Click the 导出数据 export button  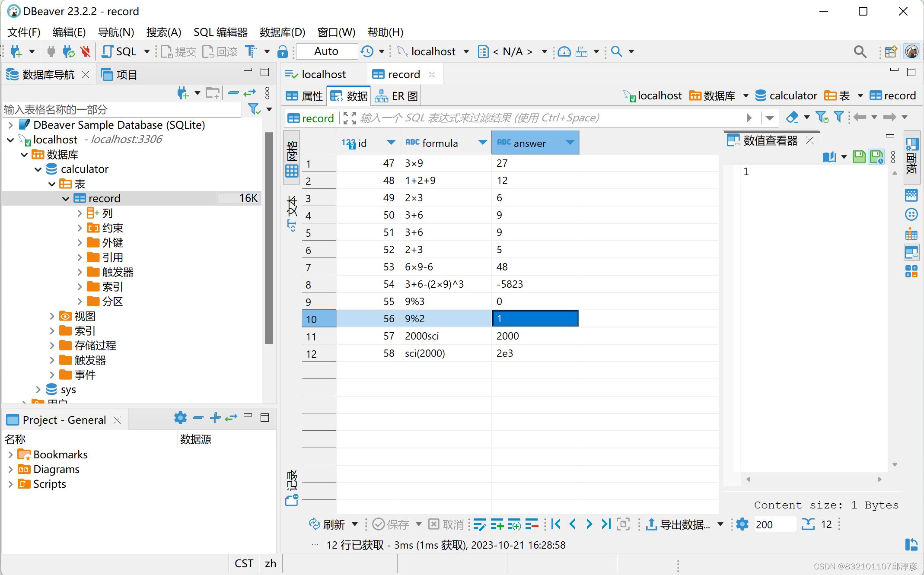(678, 524)
